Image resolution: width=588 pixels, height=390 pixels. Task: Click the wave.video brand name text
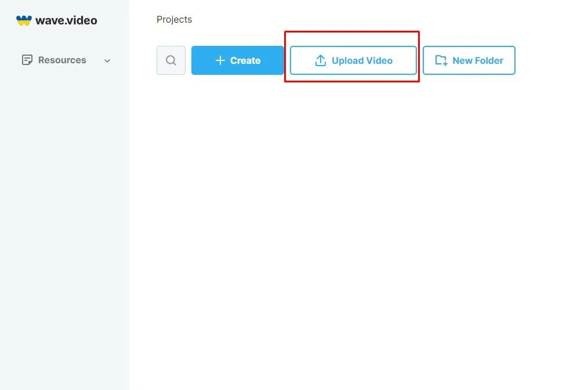66,20
